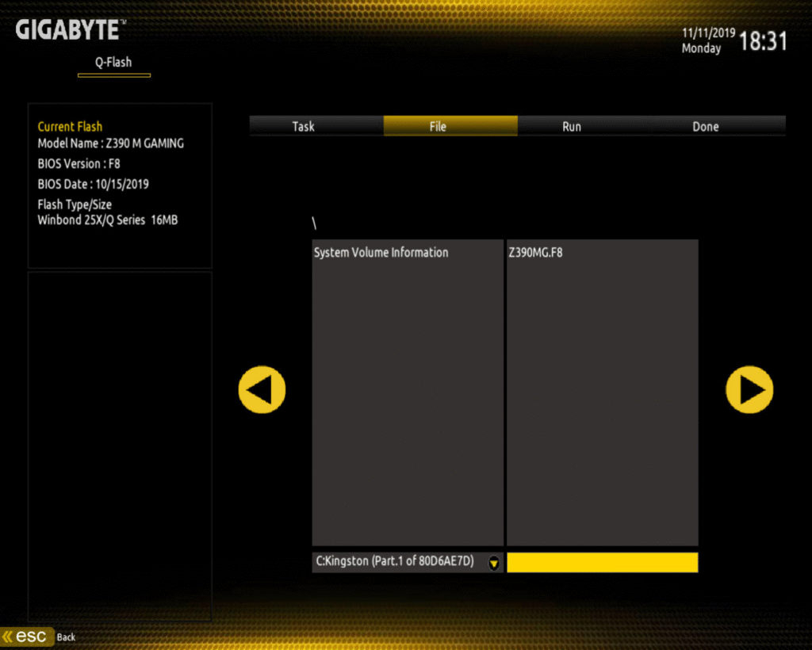Click the Current Flash heading

coord(70,126)
